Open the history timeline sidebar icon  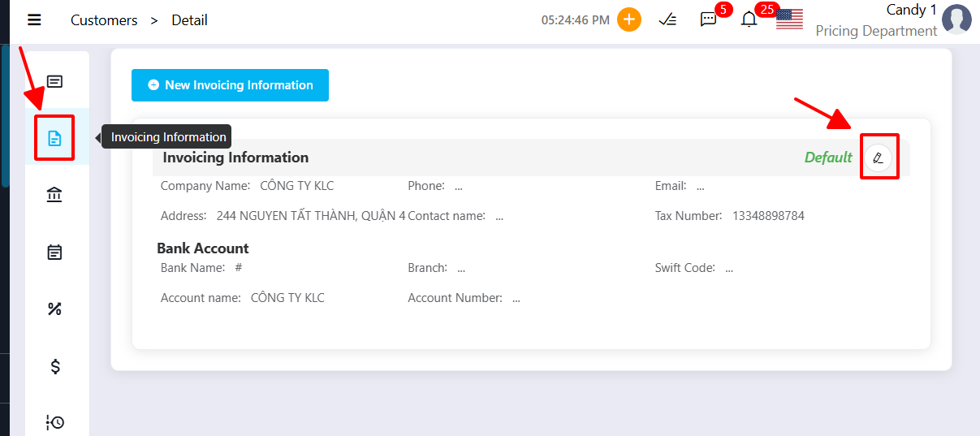coord(54,422)
